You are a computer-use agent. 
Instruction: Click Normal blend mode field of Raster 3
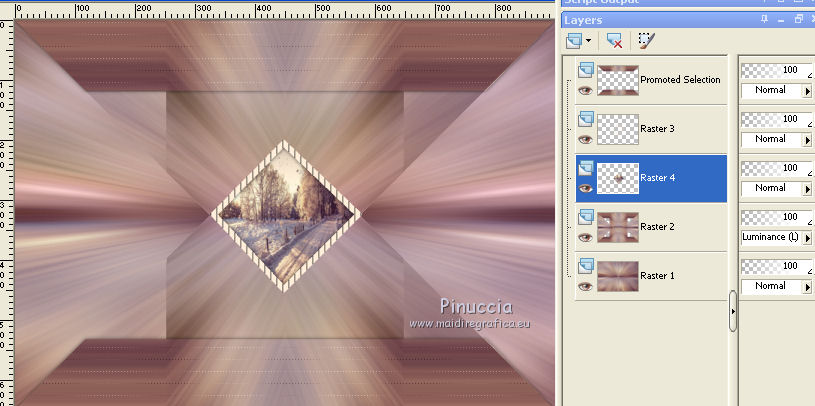click(772, 139)
